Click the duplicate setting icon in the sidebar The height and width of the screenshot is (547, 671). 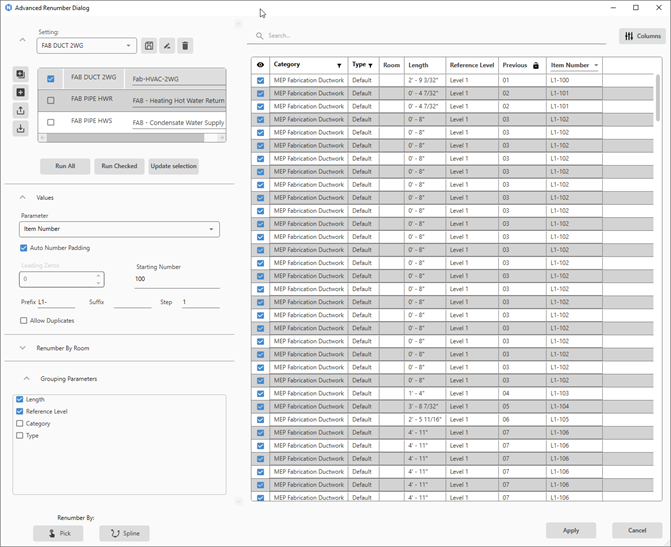(21, 74)
